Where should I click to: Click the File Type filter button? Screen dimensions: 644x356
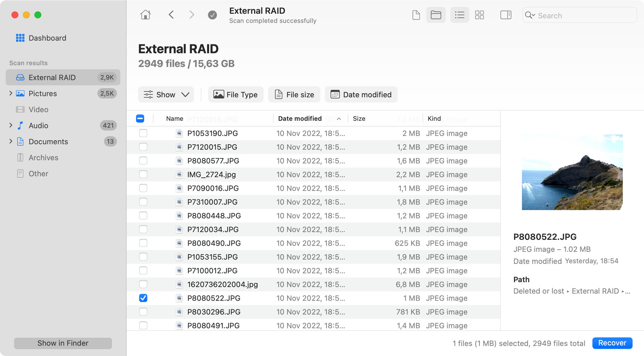235,94
